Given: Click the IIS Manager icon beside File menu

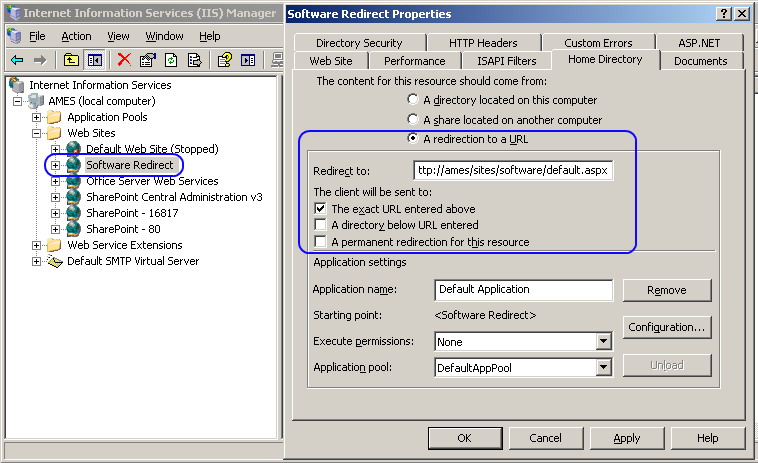Looking at the screenshot, I should (x=15, y=36).
